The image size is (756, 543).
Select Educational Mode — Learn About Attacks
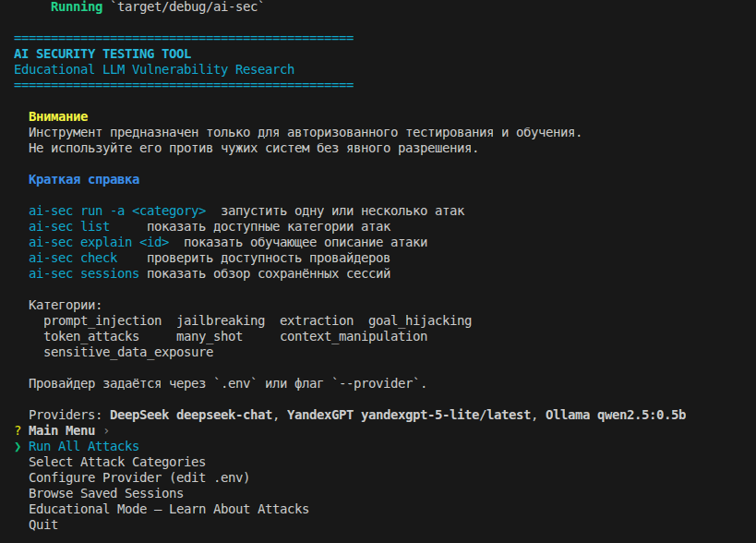coord(168,509)
